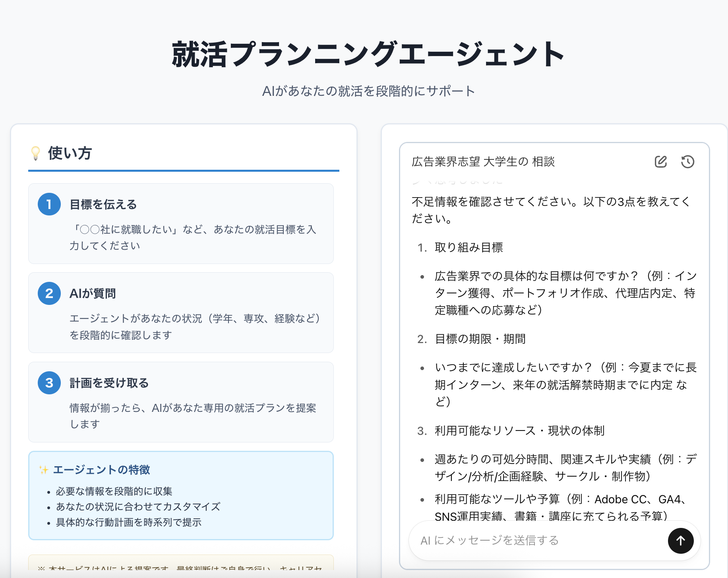The image size is (728, 578).
Task: Click the 「○○社に就職したい」 step description
Action: [193, 237]
